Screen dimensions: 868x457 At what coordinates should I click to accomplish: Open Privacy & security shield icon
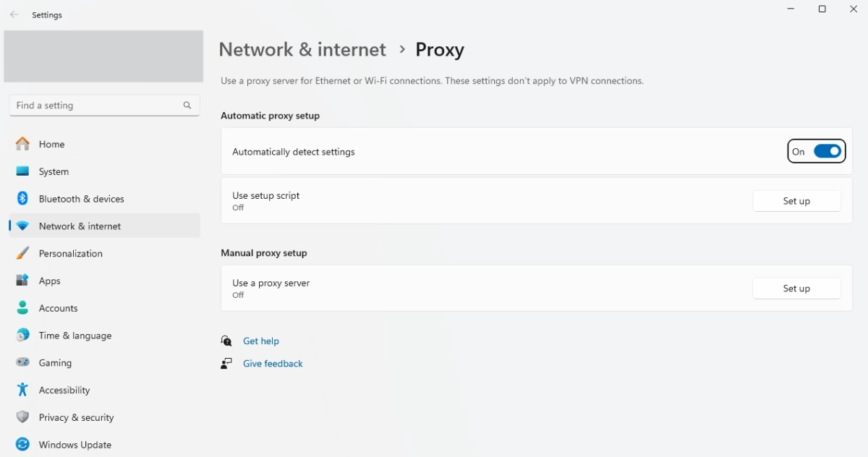pos(22,417)
